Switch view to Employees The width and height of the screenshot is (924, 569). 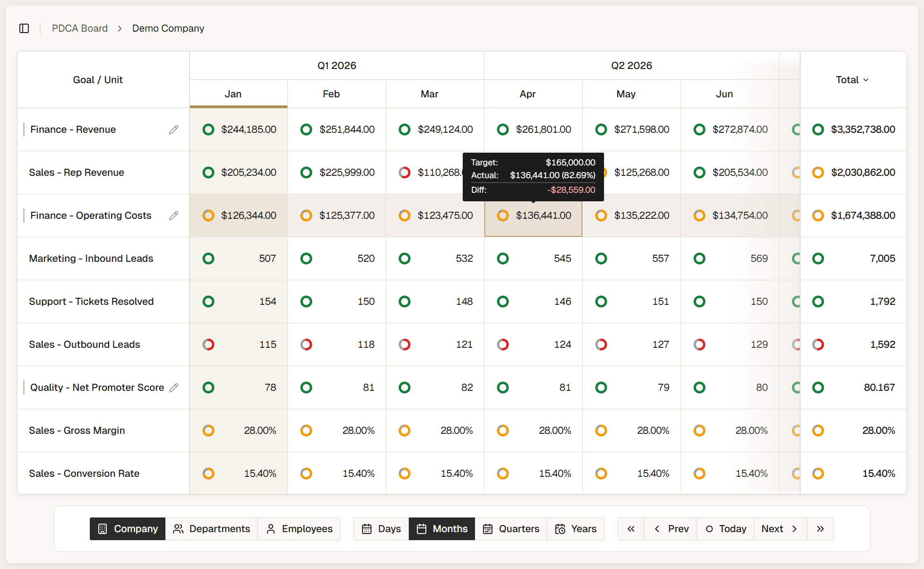[299, 529]
